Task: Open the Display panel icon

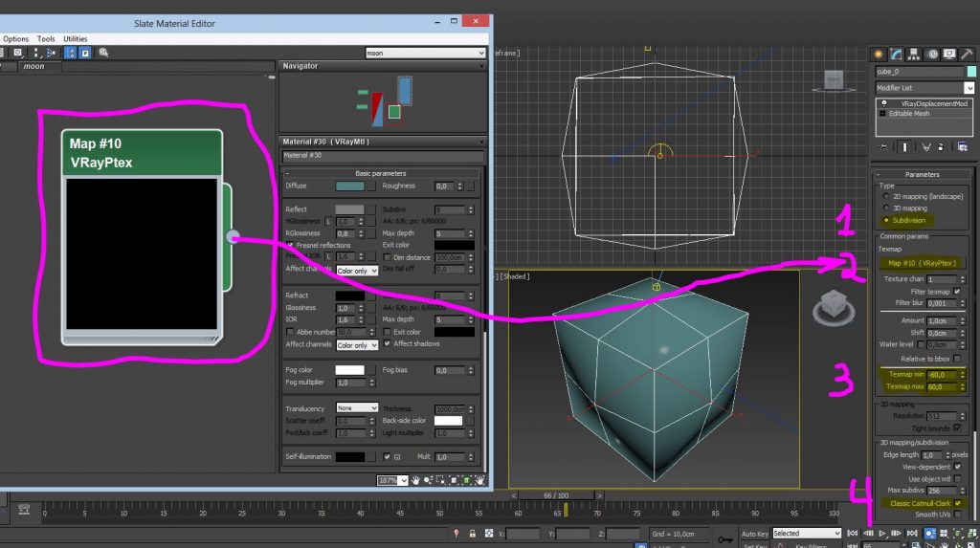Action: pos(947,54)
